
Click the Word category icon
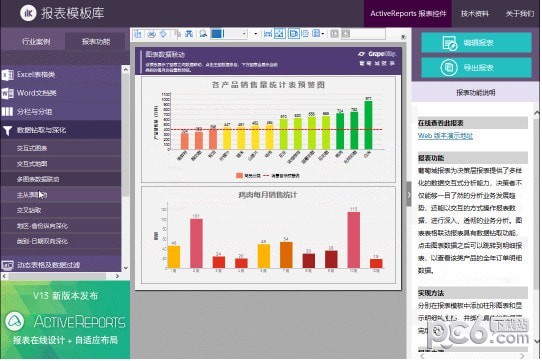click(x=8, y=93)
